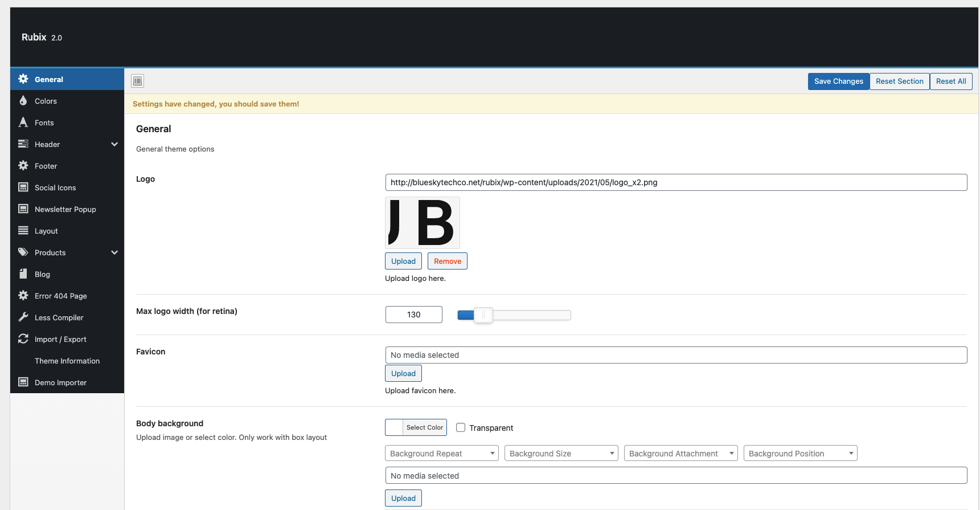Go to Newsletter Popup settings
This screenshot has height=510, width=980.
click(x=65, y=209)
